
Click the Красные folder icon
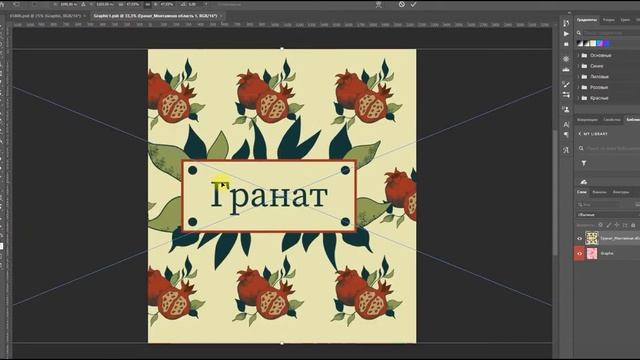pos(584,98)
